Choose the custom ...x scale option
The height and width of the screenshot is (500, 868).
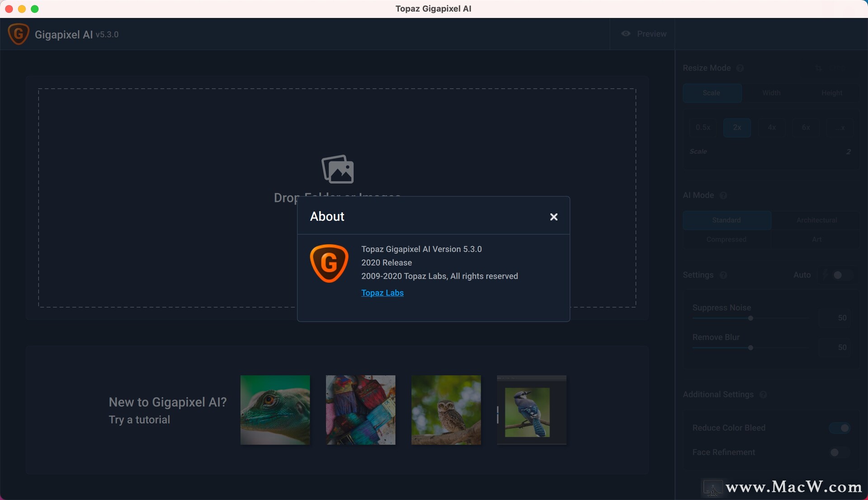(x=840, y=127)
